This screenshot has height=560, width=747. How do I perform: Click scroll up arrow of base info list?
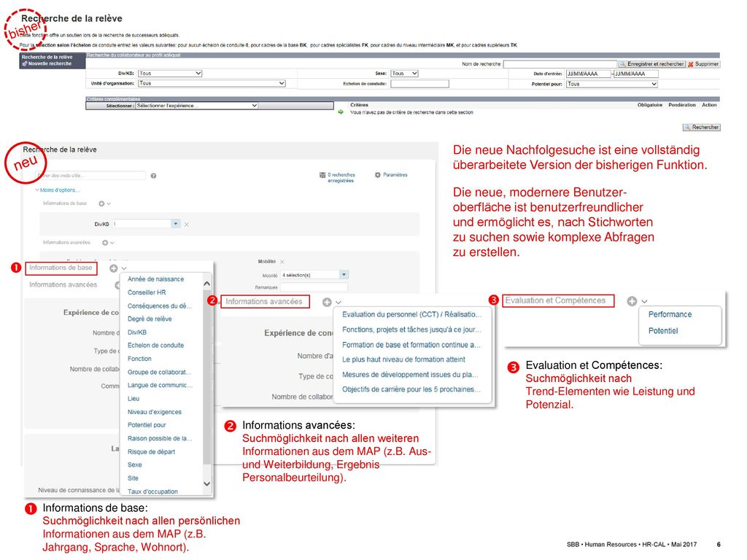pos(206,284)
